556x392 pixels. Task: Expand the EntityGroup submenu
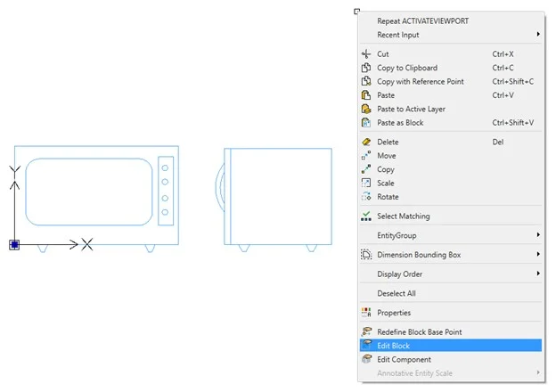(450, 235)
